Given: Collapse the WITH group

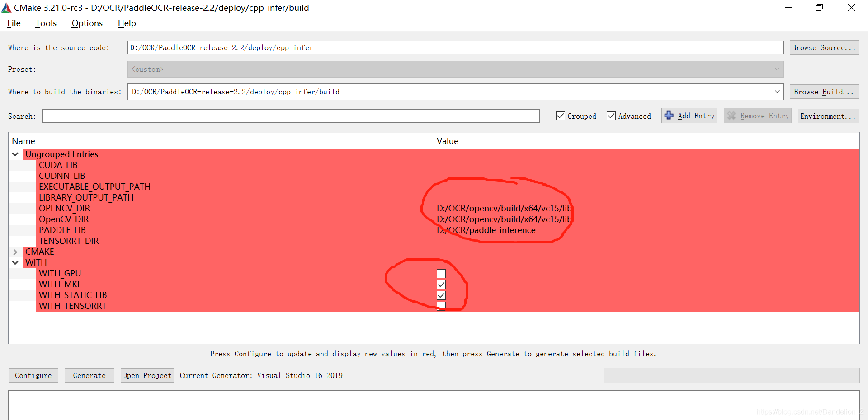Looking at the screenshot, I should tap(15, 262).
